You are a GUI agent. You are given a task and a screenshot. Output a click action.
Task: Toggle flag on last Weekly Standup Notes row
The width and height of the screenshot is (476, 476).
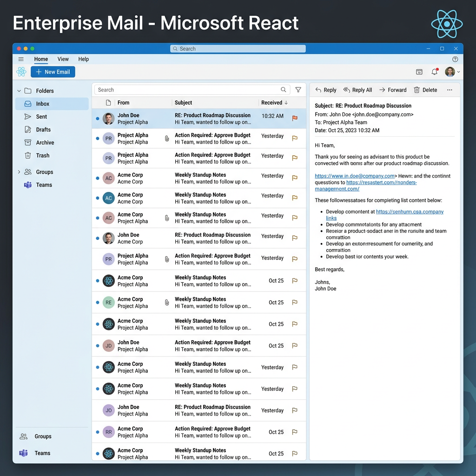[295, 454]
